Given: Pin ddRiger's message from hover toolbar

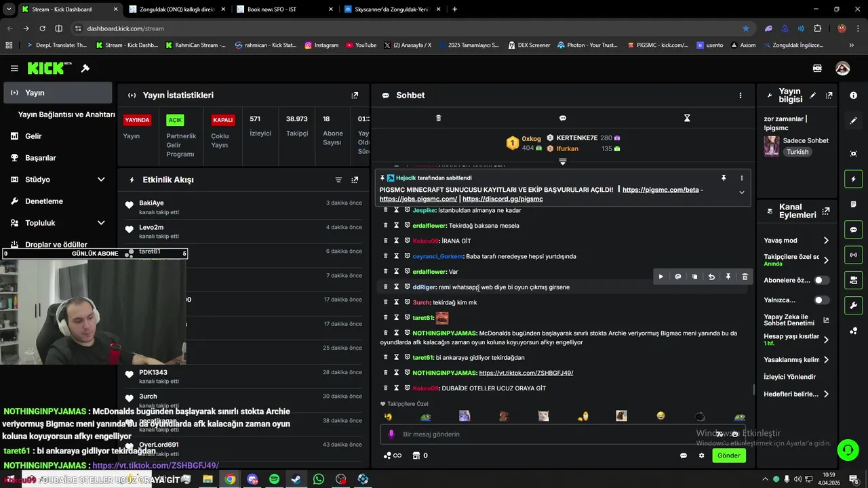Looking at the screenshot, I should 728,277.
